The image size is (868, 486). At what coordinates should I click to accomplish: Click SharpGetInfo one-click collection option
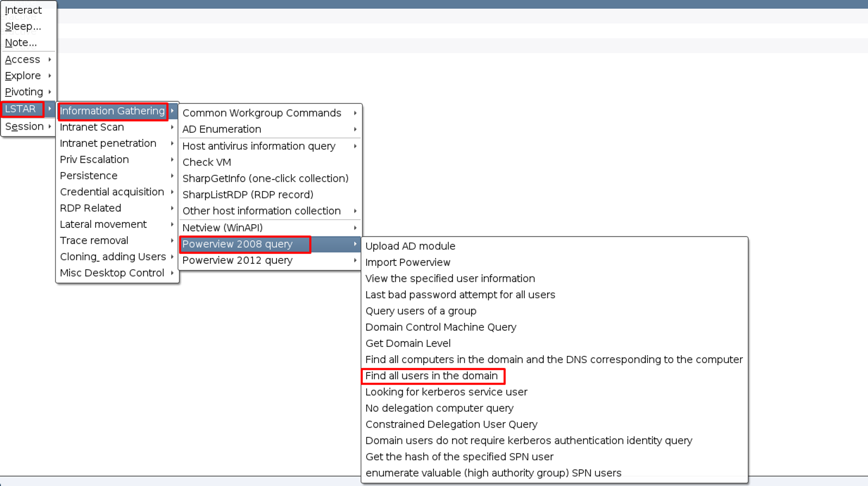pos(265,178)
